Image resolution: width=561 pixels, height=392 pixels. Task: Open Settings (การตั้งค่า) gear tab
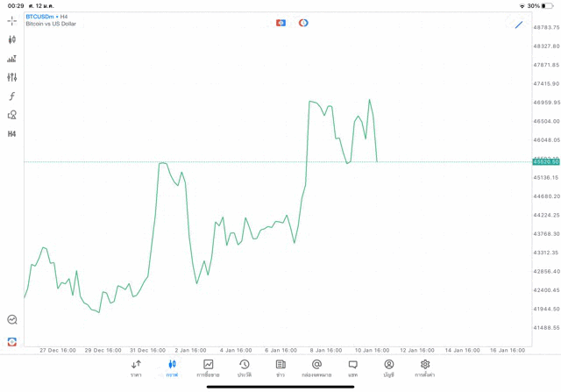click(425, 368)
